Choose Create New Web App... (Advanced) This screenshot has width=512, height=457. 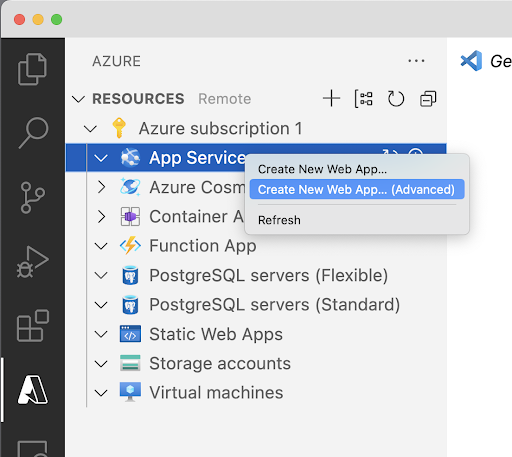(x=357, y=189)
